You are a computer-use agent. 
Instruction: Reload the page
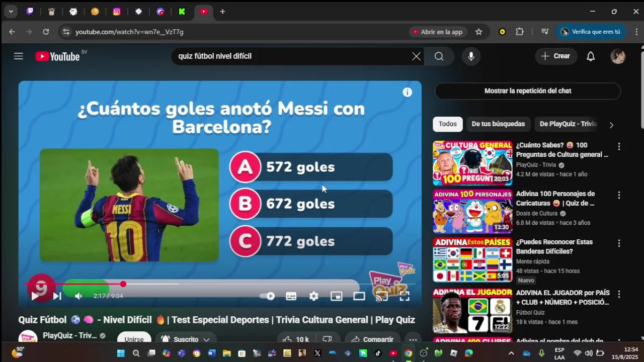(46, 32)
